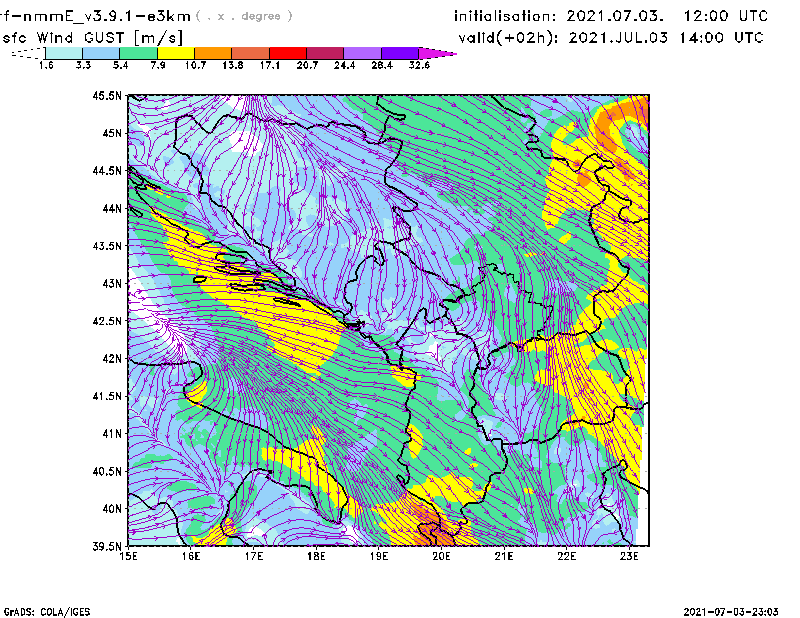
Task: Pick the violet swatch left of 32.6
Action: [x=400, y=52]
